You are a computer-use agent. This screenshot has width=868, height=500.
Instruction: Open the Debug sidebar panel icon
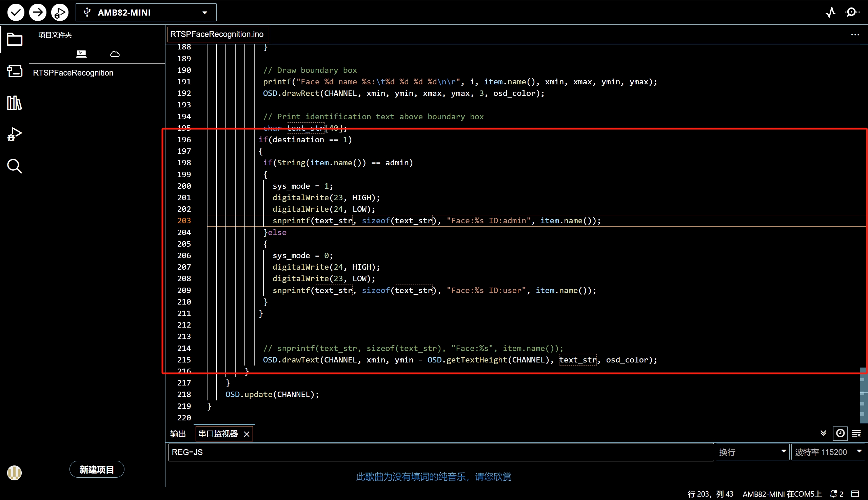pos(15,134)
